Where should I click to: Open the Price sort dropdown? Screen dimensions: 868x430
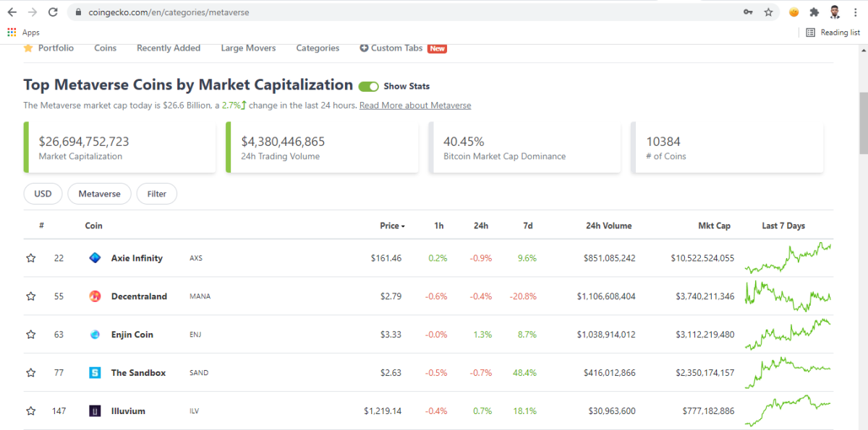pyautogui.click(x=392, y=225)
